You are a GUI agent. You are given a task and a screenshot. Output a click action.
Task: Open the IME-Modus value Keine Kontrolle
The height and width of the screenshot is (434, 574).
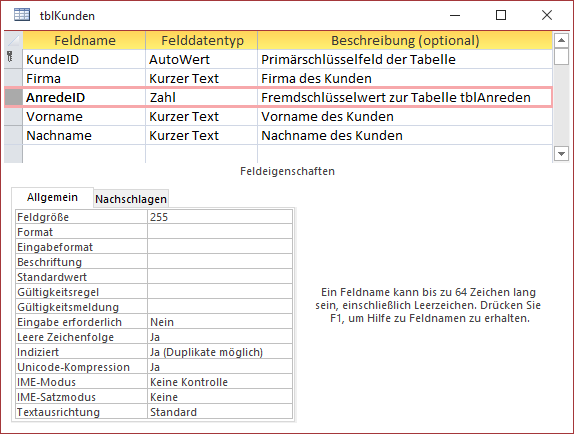(x=220, y=382)
